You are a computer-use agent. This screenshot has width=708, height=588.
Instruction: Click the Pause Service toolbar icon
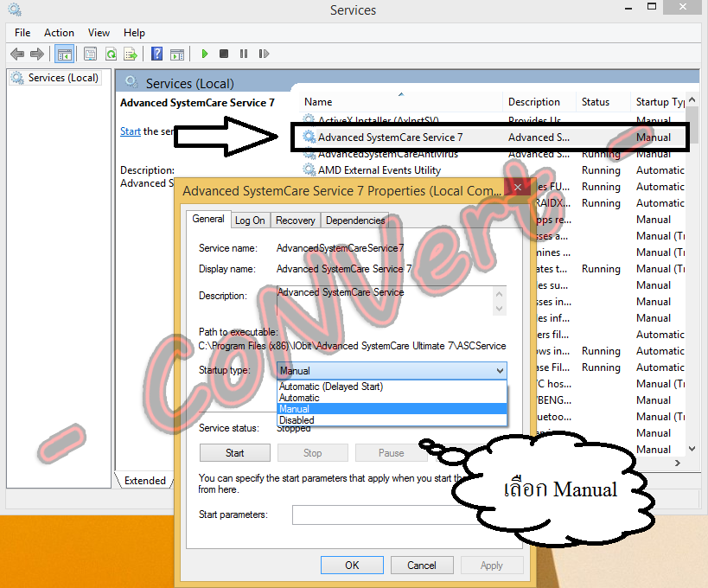tap(244, 54)
